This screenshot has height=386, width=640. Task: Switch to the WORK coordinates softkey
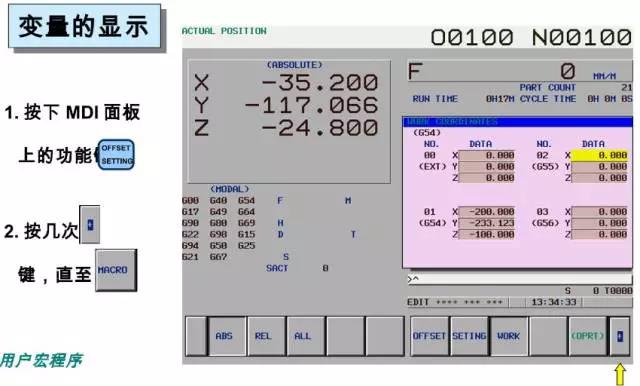point(509,336)
